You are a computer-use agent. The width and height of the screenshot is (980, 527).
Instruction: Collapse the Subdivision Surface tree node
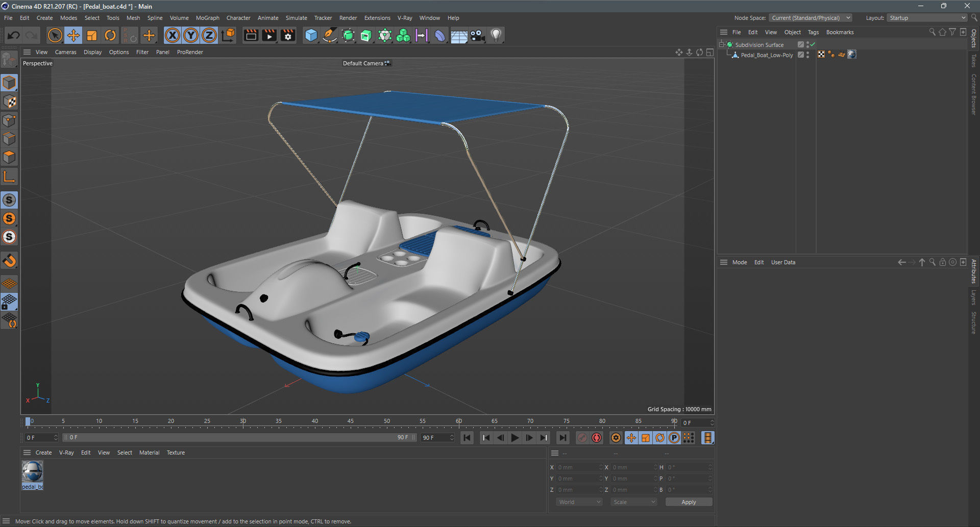(x=722, y=45)
